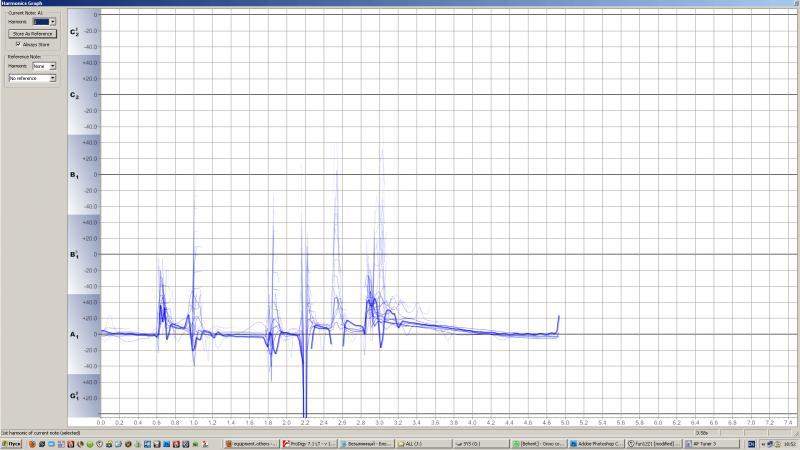The height and width of the screenshot is (450, 800).
Task: Click the A1 note label on axis
Action: click(73, 335)
